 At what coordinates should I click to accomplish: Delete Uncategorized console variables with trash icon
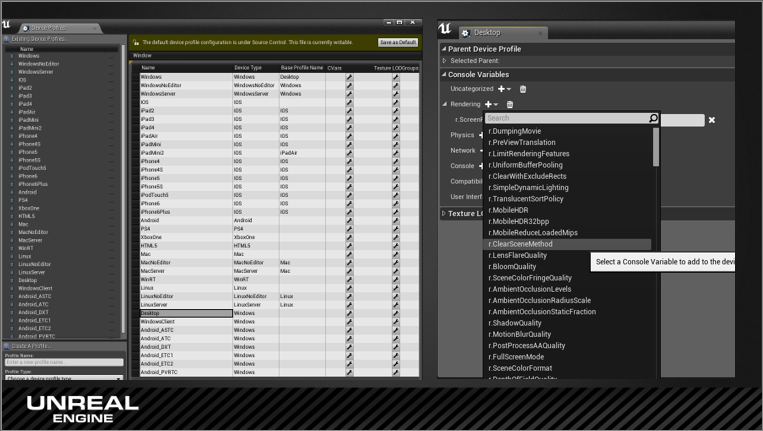[x=523, y=89]
